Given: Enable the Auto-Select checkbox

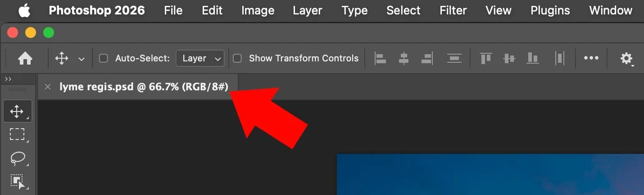Looking at the screenshot, I should [104, 58].
